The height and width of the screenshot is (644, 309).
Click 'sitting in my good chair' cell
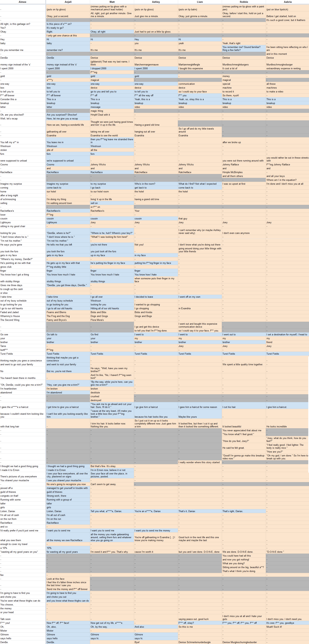click(23, 227)
